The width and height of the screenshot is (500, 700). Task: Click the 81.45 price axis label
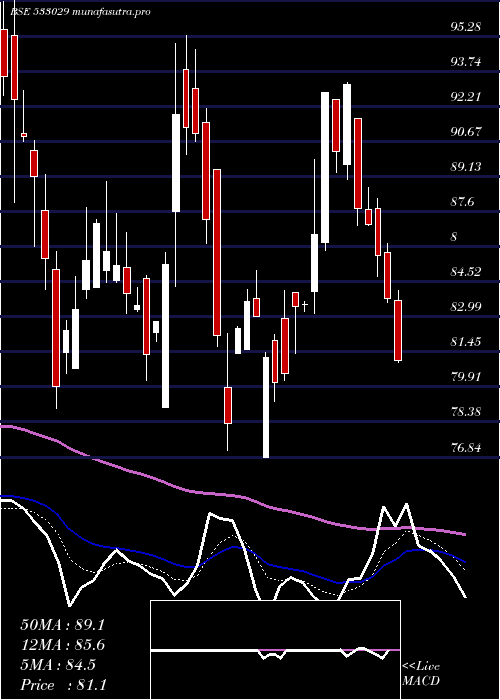coord(466,342)
